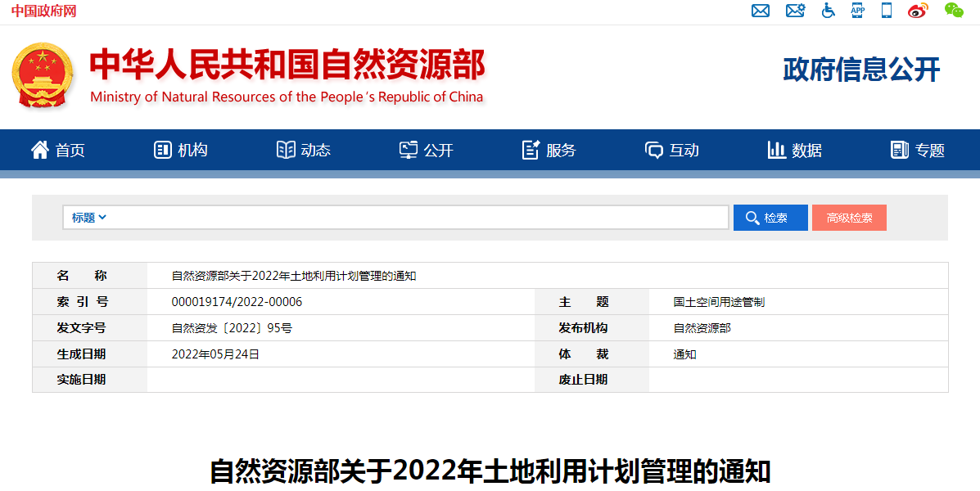The height and width of the screenshot is (491, 980).
Task: Click the 主题 field label
Action: (584, 302)
